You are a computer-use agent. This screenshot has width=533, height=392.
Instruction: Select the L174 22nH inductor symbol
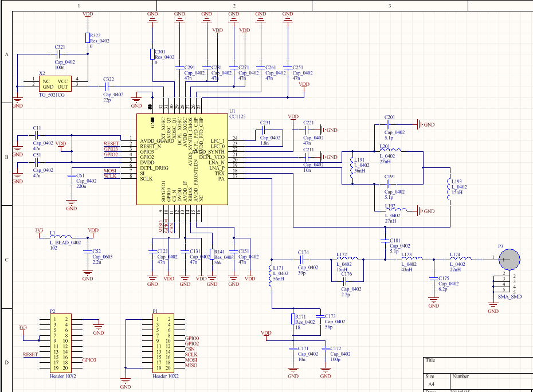click(x=461, y=258)
